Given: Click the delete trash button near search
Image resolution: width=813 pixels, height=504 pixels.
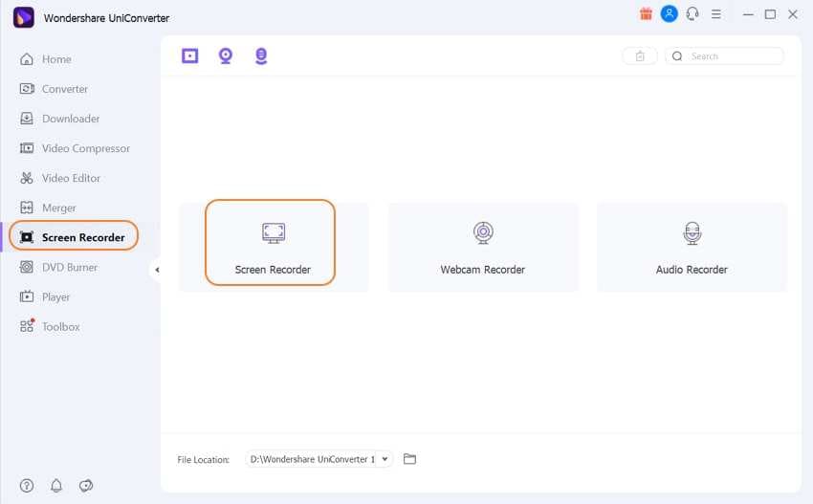Looking at the screenshot, I should pos(640,56).
